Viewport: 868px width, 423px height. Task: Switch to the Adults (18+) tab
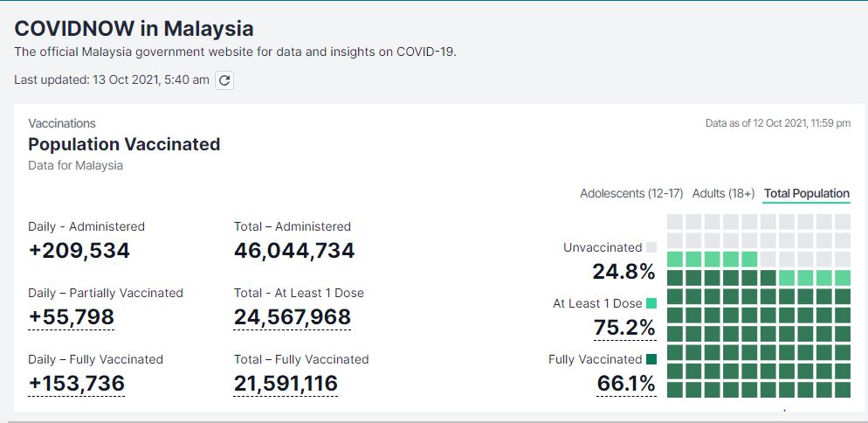[723, 193]
